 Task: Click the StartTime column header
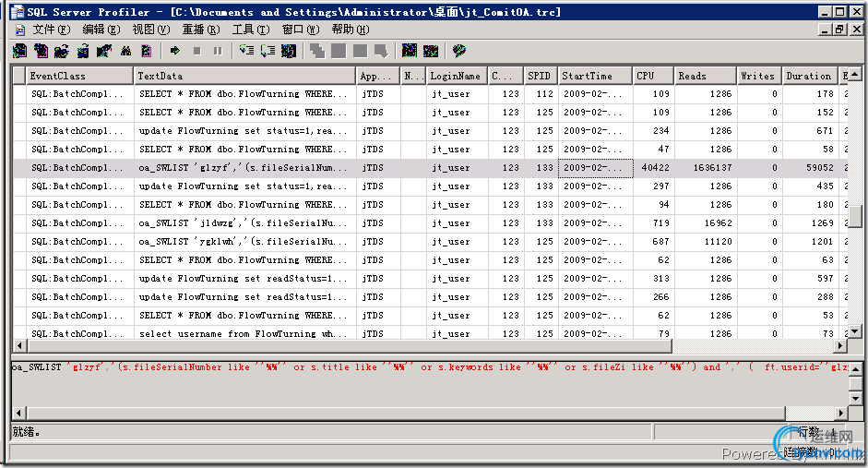(x=596, y=76)
